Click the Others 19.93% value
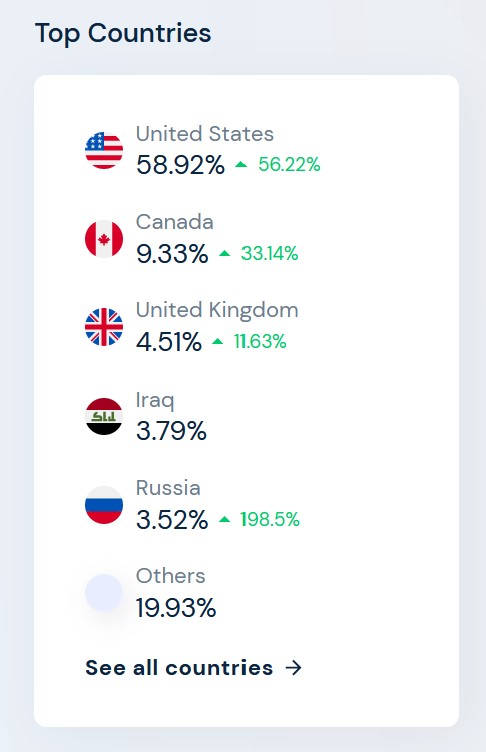This screenshot has height=752, width=486. (x=176, y=608)
